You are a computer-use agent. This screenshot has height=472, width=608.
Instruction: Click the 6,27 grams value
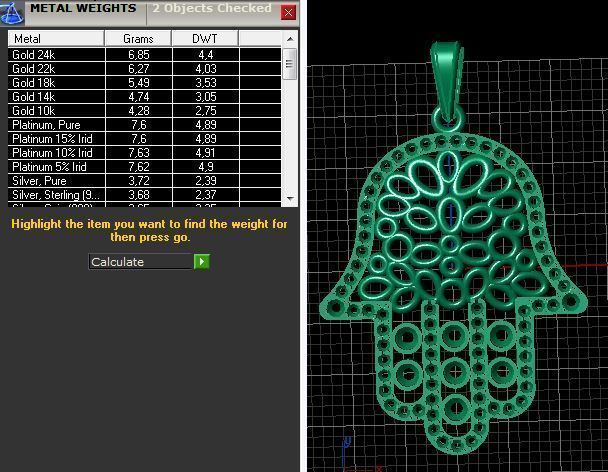tap(139, 69)
